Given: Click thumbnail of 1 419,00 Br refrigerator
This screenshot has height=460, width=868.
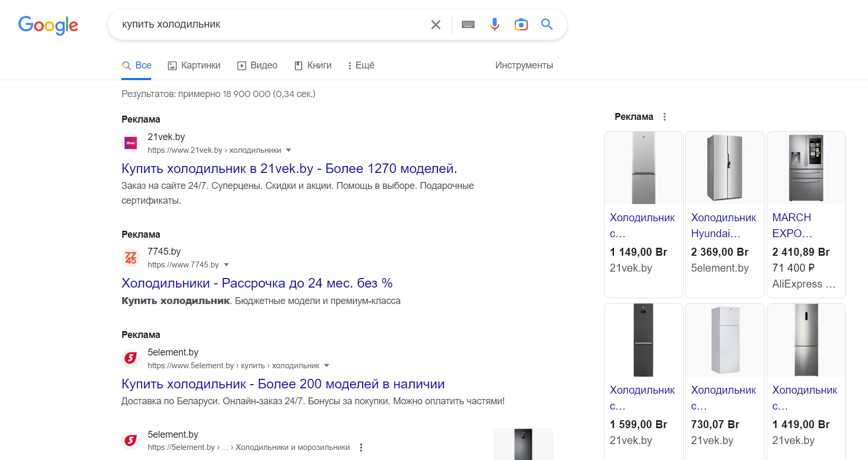Looking at the screenshot, I should [x=806, y=340].
